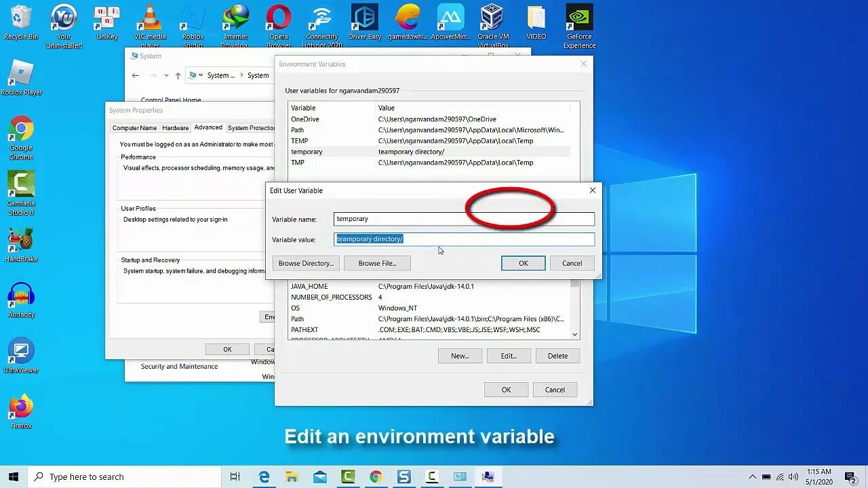Select the TMP user variable row
Image resolution: width=868 pixels, height=488 pixels.
pyautogui.click(x=430, y=163)
